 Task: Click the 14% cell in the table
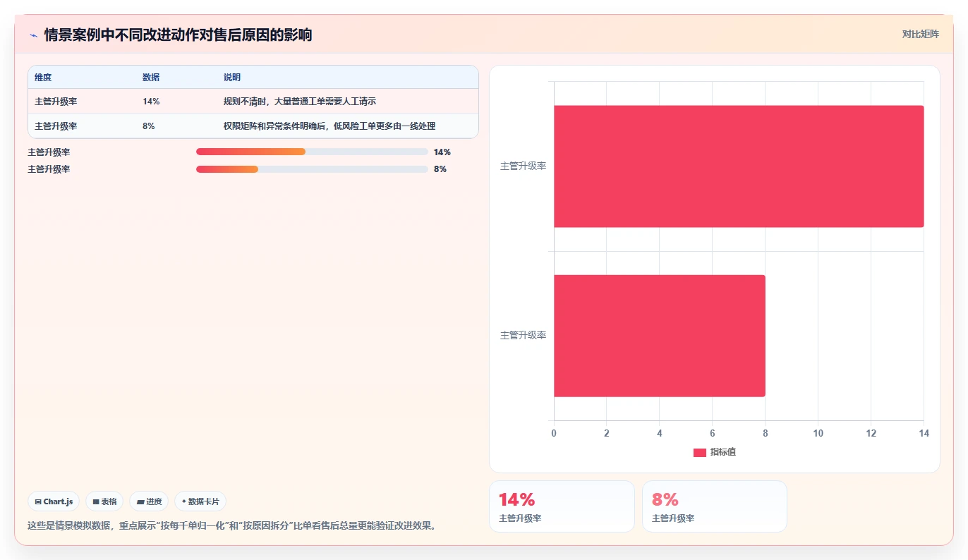pos(151,102)
